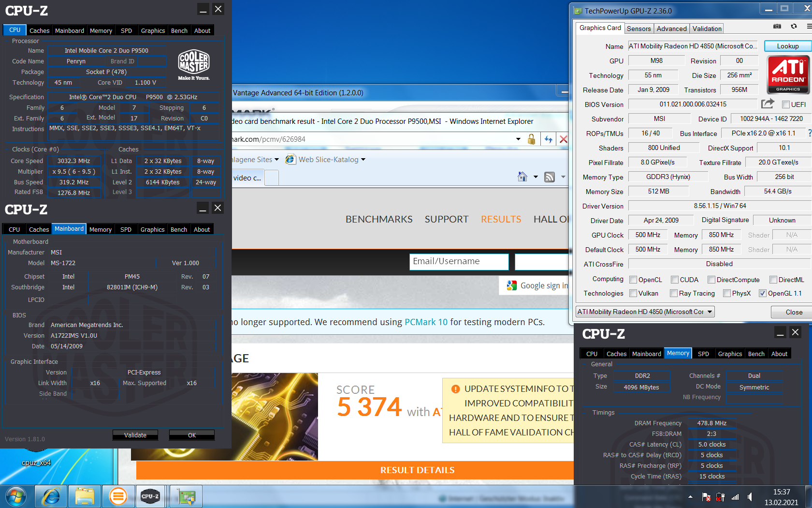This screenshot has height=508, width=812.
Task: Open the BENCHMARKS menu on the webpage
Action: [x=379, y=219]
